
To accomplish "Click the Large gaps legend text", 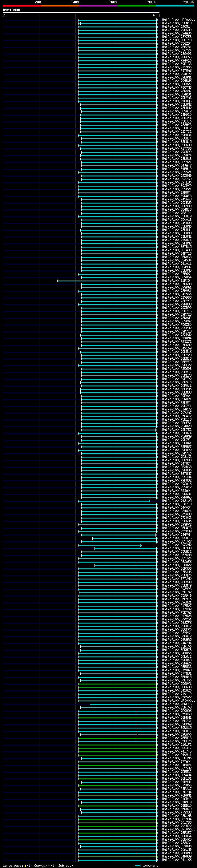I will pyautogui.click(x=38, y=865).
